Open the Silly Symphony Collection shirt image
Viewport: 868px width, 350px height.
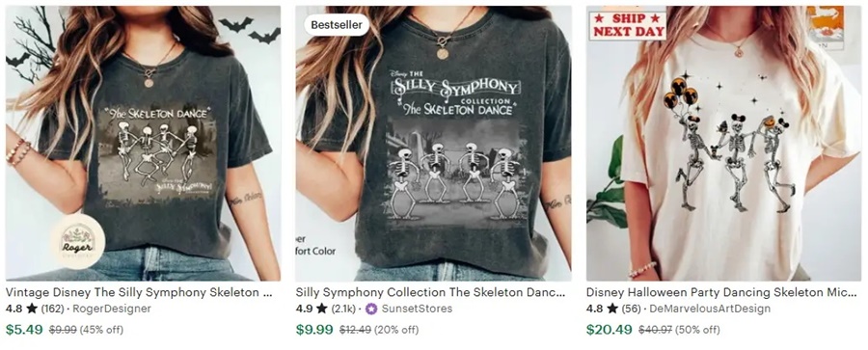tap(433, 144)
